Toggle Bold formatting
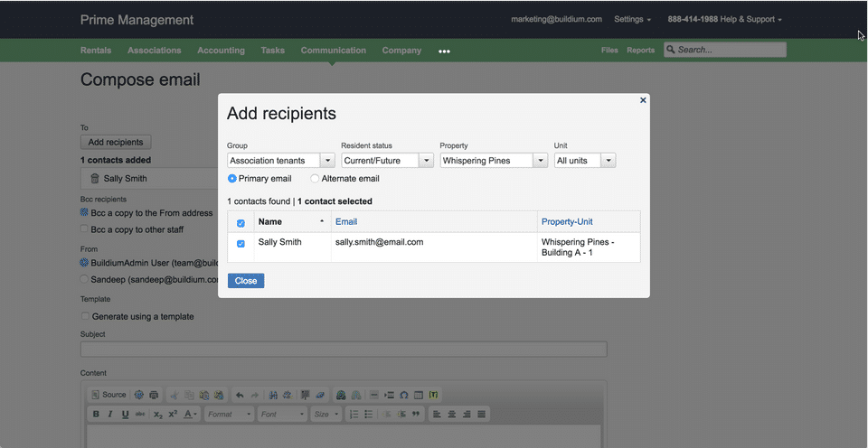This screenshot has width=868, height=448. pyautogui.click(x=96, y=415)
